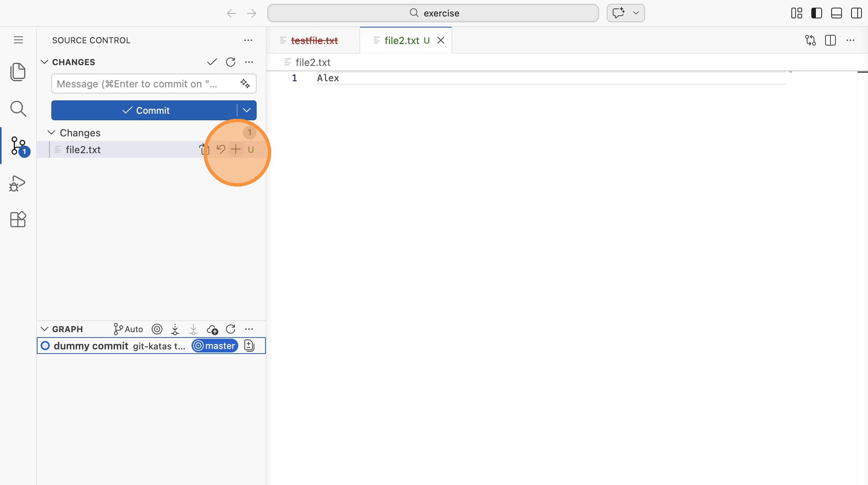
Task: Fetch from all remotes in Graph
Action: [x=175, y=329]
